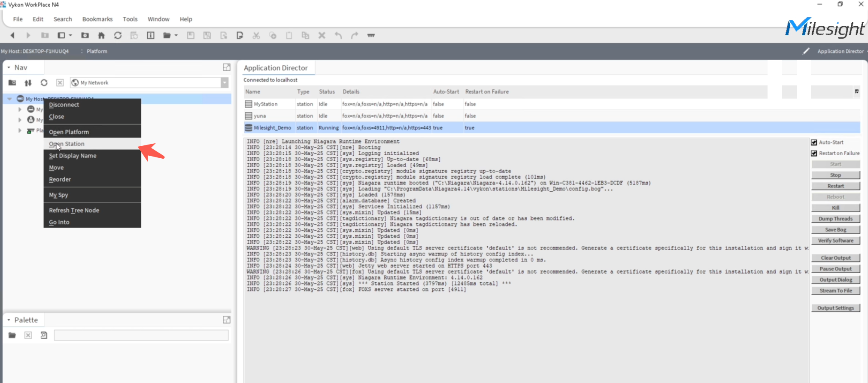This screenshot has width=868, height=383.
Task: Collapse the My Host tree node
Action: click(9, 99)
